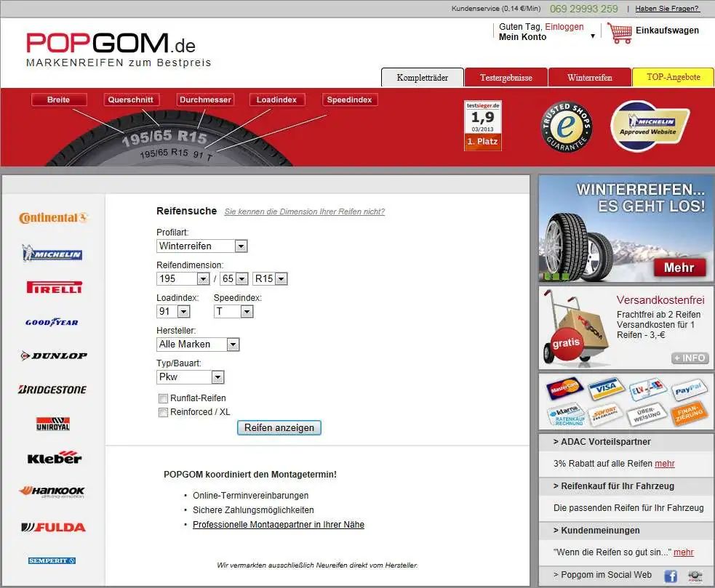Screen dimensions: 715x588
Task: Click the Loadindex label in the banner
Action: [277, 100]
